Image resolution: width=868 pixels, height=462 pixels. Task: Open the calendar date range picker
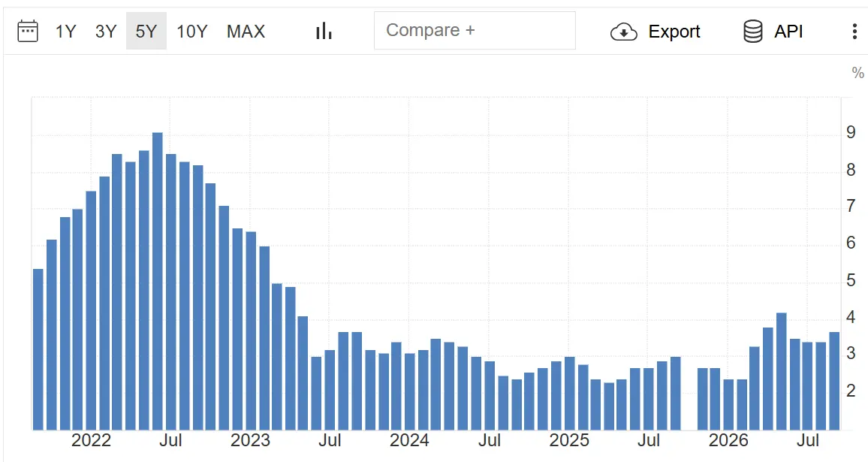pyautogui.click(x=28, y=31)
